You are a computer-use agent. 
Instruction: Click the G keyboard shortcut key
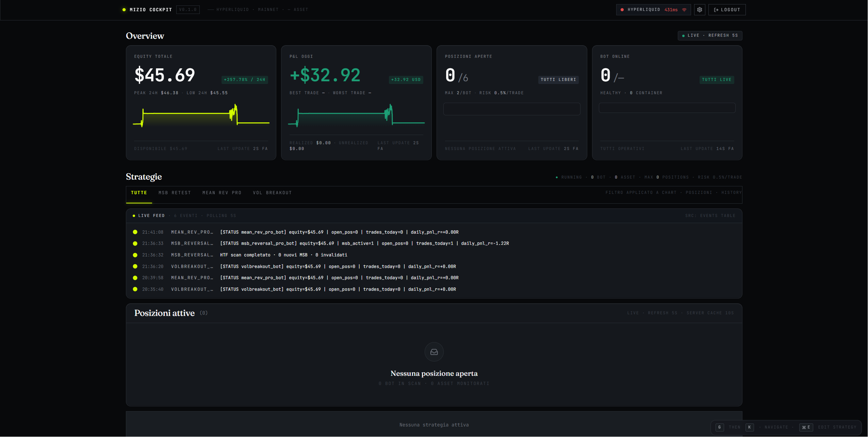pos(720,427)
